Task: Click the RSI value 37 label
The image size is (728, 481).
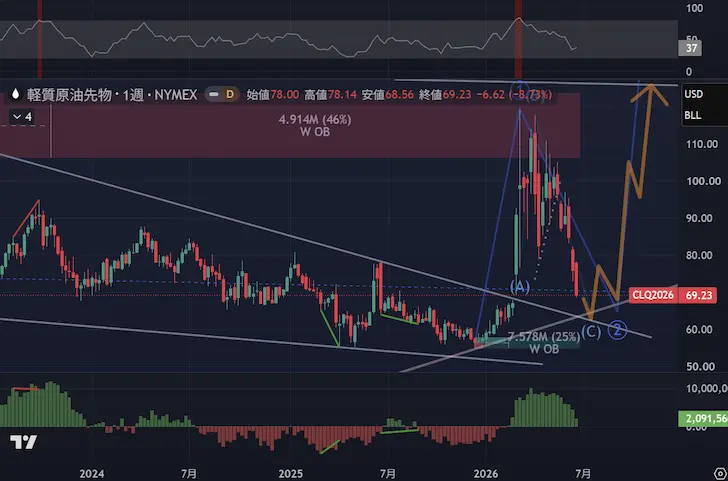Action: (x=691, y=48)
